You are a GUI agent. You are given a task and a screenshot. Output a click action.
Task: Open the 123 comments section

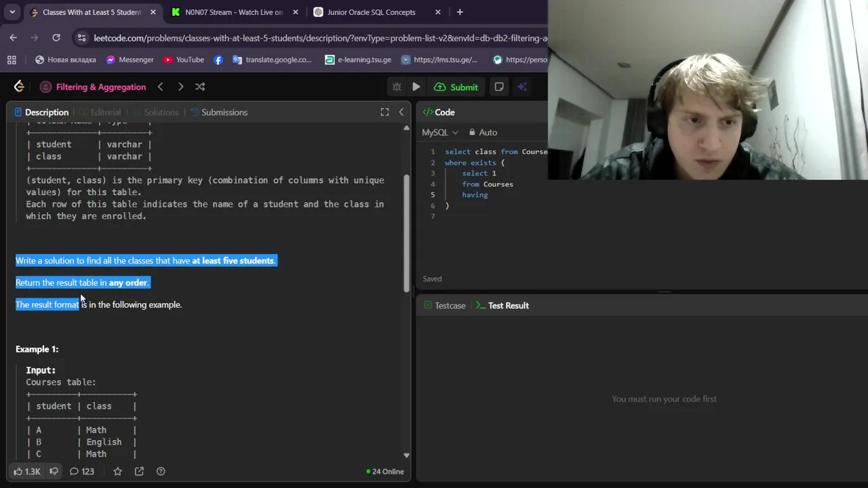tap(81, 471)
